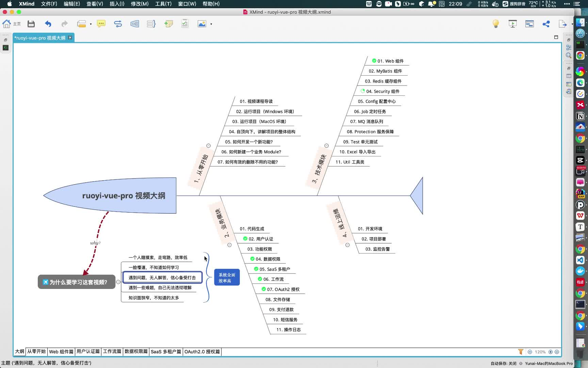Collapse the 2、业务模块 branch
The height and width of the screenshot is (368, 588).
pyautogui.click(x=229, y=245)
